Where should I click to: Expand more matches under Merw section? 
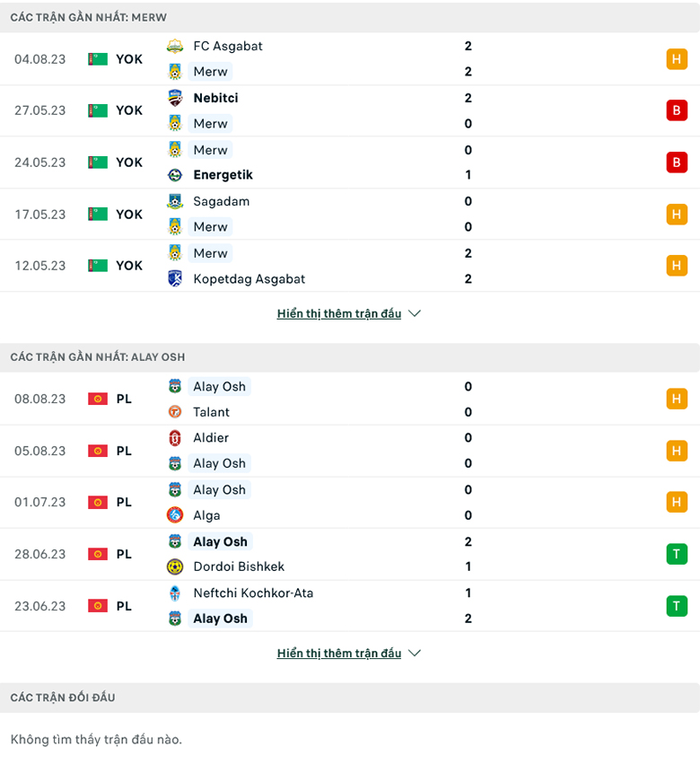[339, 313]
